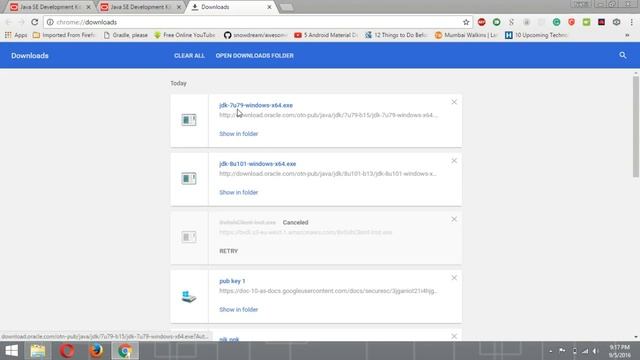Open Chrome's three-dot menu
The width and height of the screenshot is (640, 360).
[632, 22]
